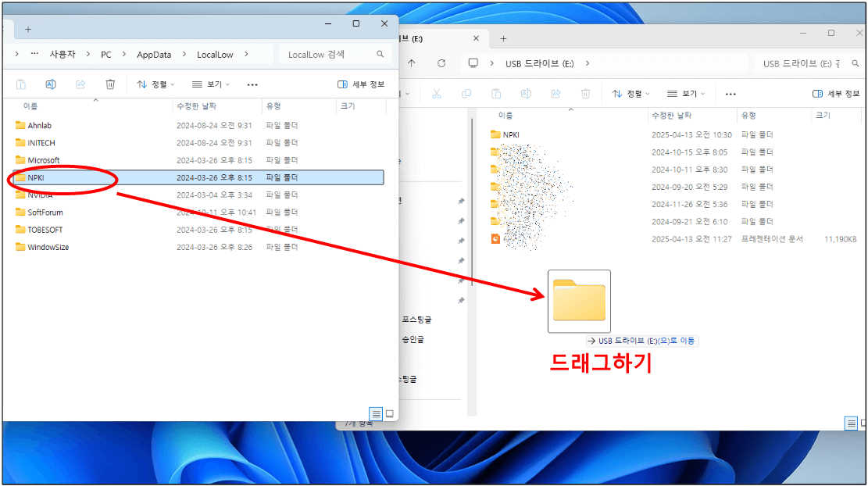Select Microsoft folder

pyautogui.click(x=199, y=160)
